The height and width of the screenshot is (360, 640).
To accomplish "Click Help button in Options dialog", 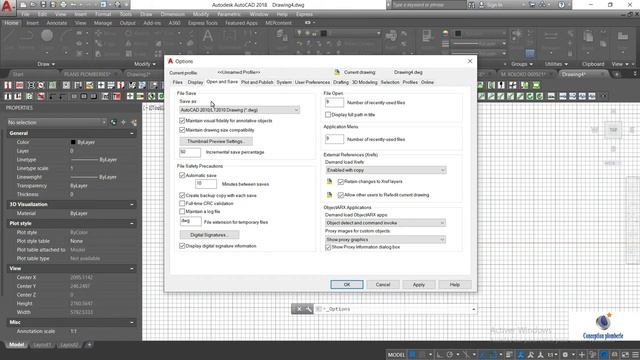I will (455, 284).
